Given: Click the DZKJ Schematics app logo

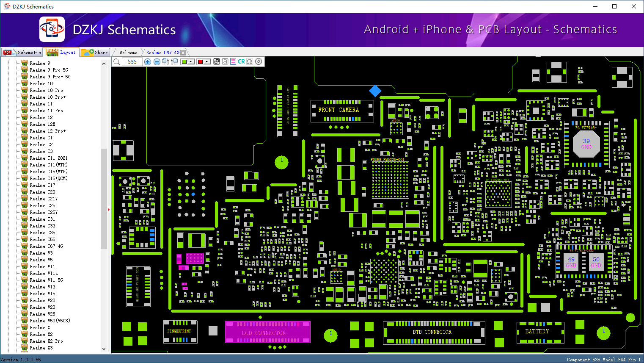Looking at the screenshot, I should click(52, 29).
